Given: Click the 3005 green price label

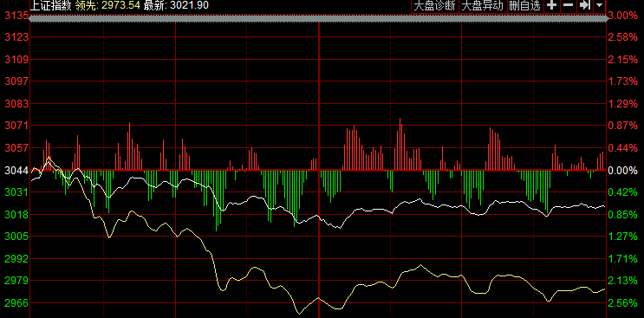Looking at the screenshot, I should 16,237.
